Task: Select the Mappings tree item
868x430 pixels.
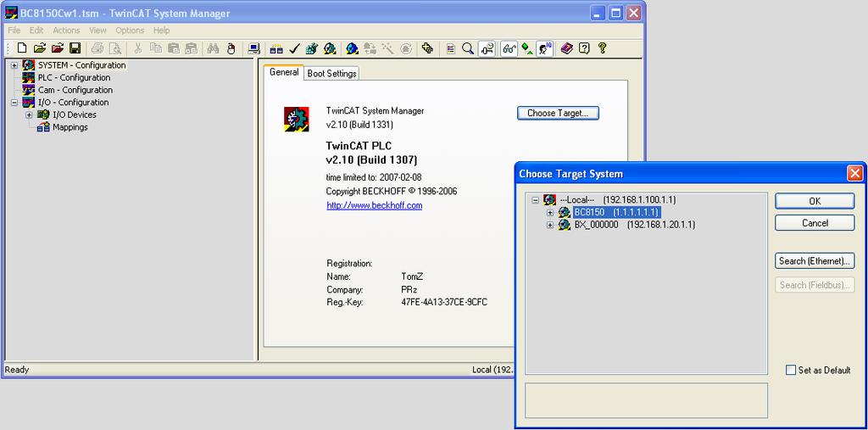Action: (x=70, y=127)
